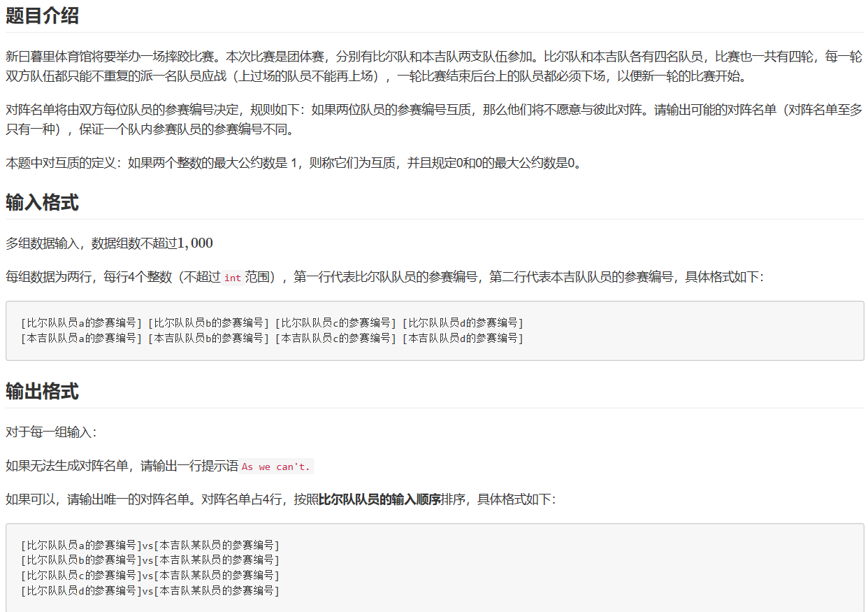Click the text 多组数据输入，数据组数不超过1,000
This screenshot has height=612, width=868.
(x=109, y=243)
